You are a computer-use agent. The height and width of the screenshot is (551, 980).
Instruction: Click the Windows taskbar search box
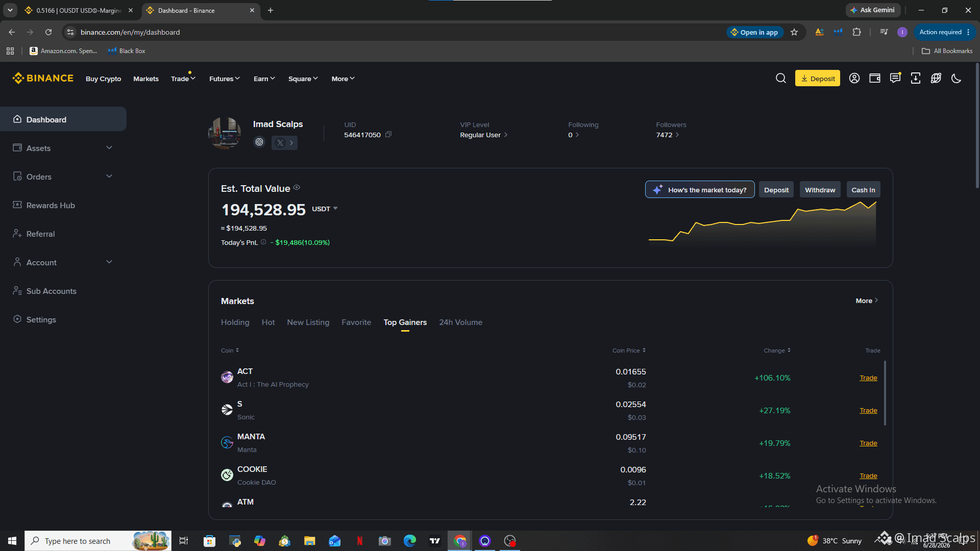click(x=98, y=541)
